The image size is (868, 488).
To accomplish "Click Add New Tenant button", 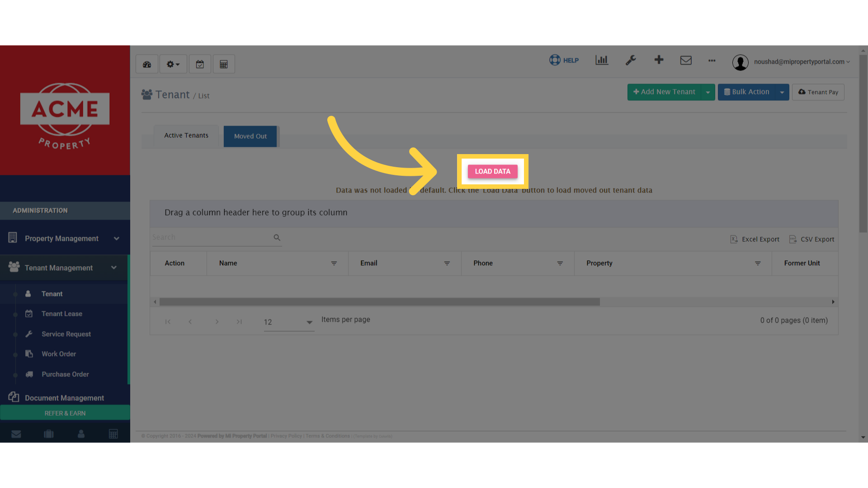I will [664, 92].
